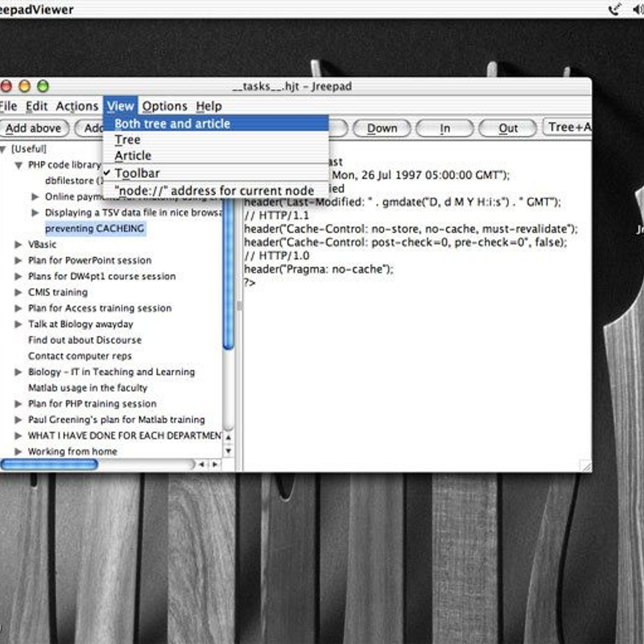Collapse the [Useful] root node
Viewport: 644px width, 644px height.
(x=3, y=149)
